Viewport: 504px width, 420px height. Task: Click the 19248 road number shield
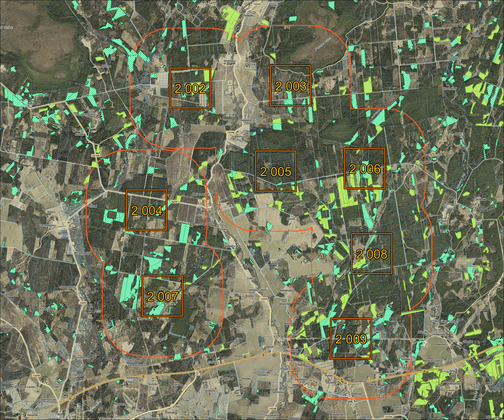coord(273,409)
